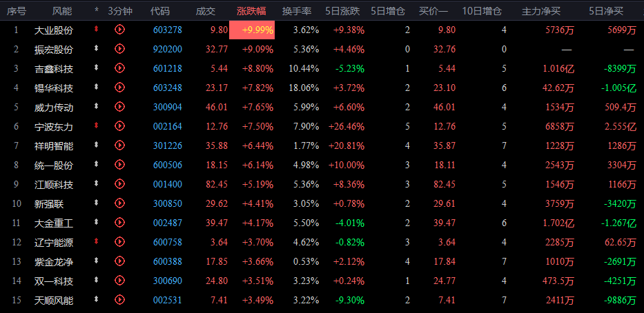Image resolution: width=644 pixels, height=313 pixels.
Task: Open 3-minute replay icon for 紫金龙净
Action: tap(119, 261)
